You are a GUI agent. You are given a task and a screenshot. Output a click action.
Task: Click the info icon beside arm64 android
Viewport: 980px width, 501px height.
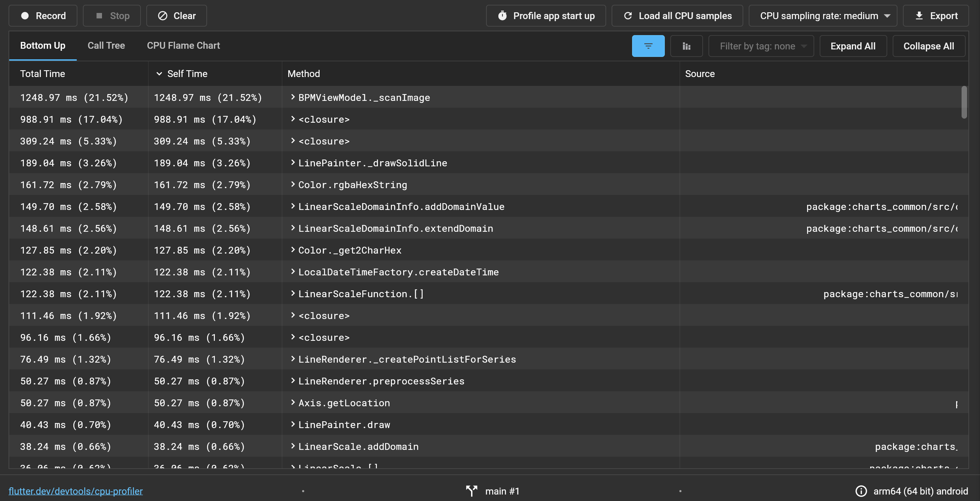click(x=861, y=491)
